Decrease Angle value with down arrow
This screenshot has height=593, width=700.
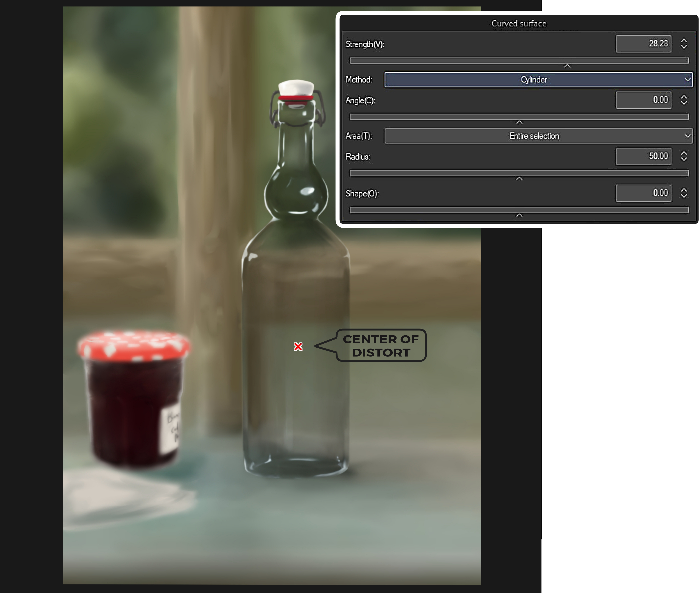coord(684,103)
